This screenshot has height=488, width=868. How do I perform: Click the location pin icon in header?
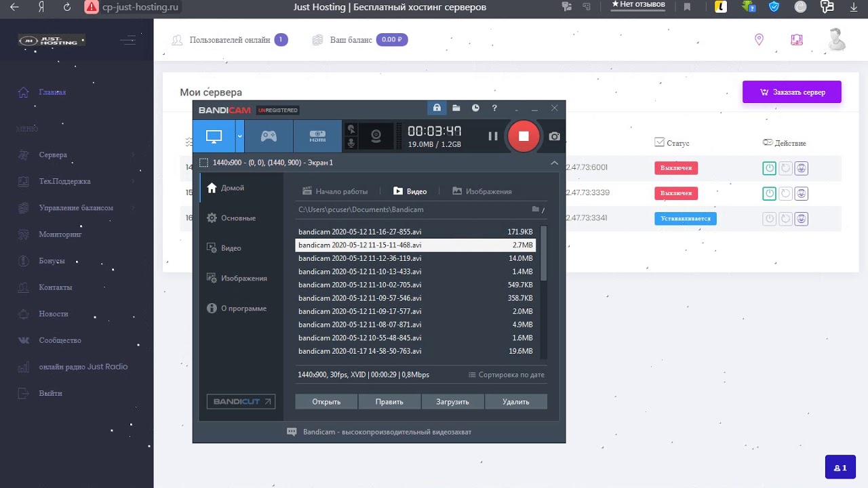pyautogui.click(x=759, y=40)
